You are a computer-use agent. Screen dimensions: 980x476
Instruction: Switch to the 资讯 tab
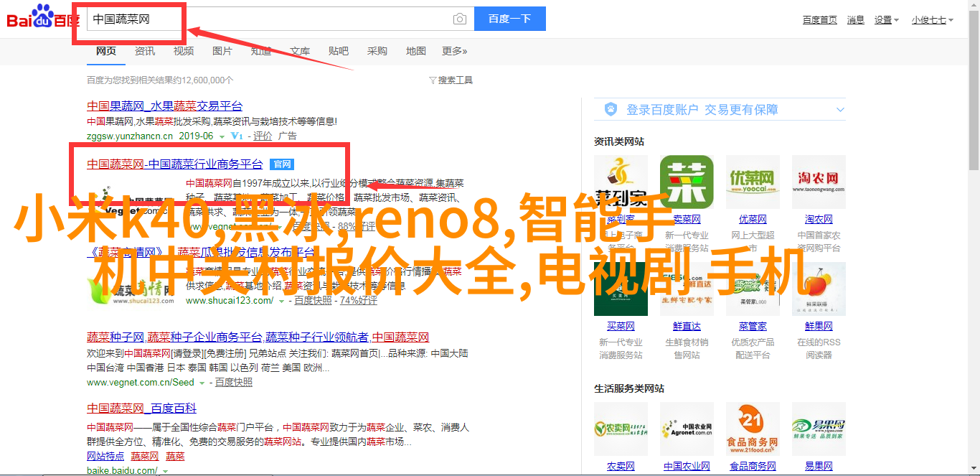(x=145, y=51)
